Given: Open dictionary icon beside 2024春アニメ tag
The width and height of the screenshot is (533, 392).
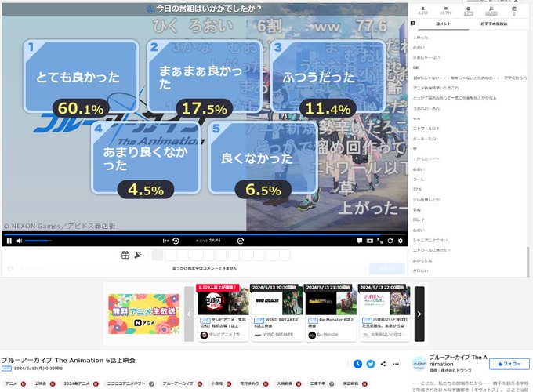Looking at the screenshot, I should pyautogui.click(x=96, y=384).
